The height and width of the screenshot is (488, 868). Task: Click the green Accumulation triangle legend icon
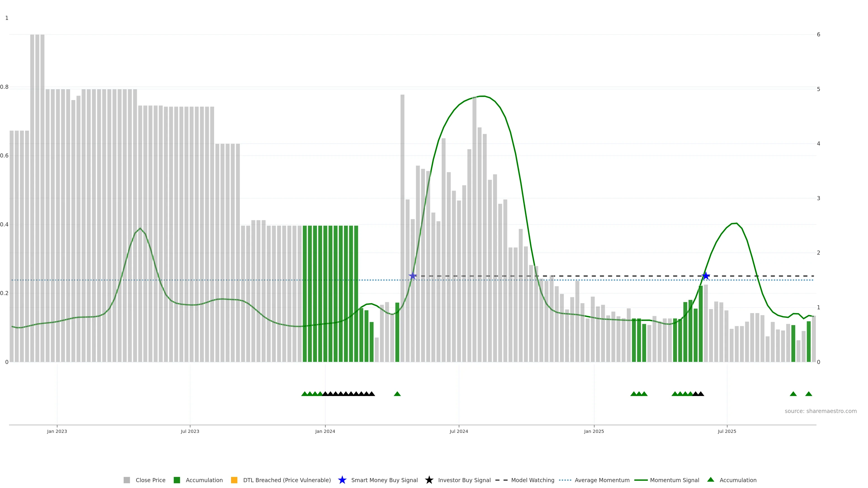click(x=711, y=480)
